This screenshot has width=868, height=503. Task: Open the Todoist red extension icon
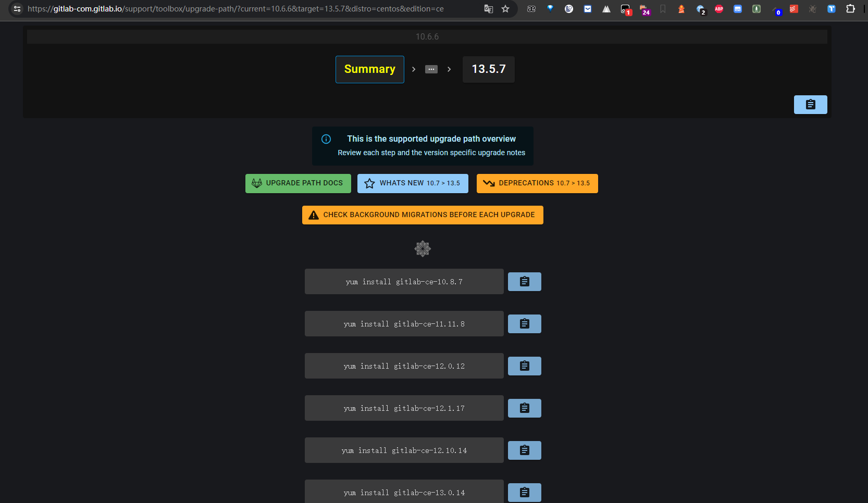point(794,9)
